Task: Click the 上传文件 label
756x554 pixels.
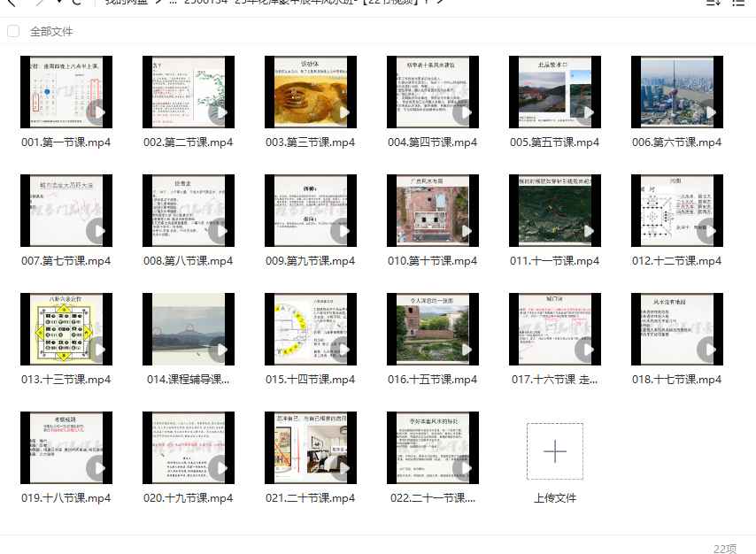Action: (555, 498)
